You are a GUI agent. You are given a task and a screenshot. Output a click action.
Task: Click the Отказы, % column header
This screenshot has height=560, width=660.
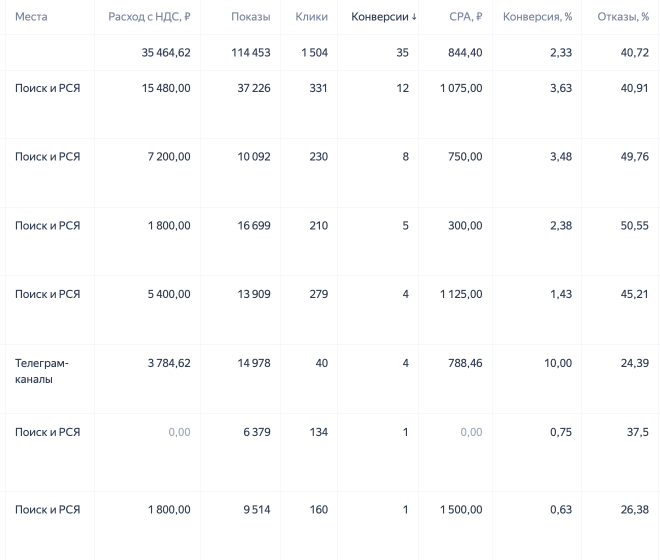tap(623, 17)
